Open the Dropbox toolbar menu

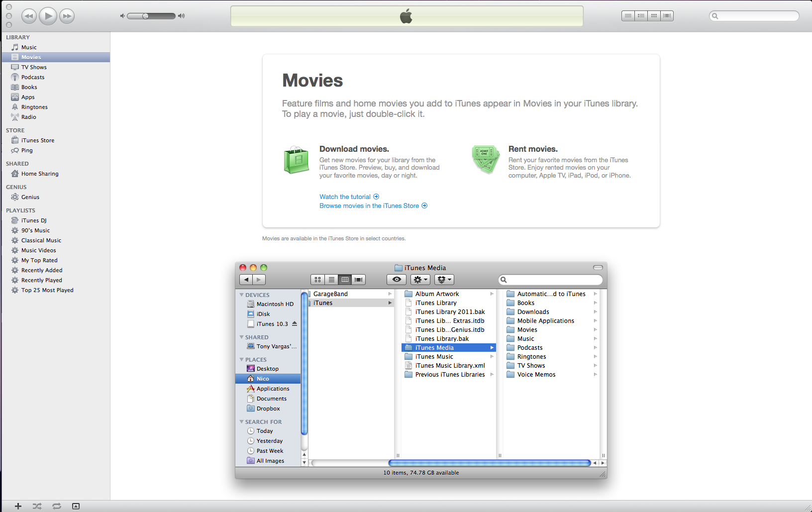(x=444, y=280)
